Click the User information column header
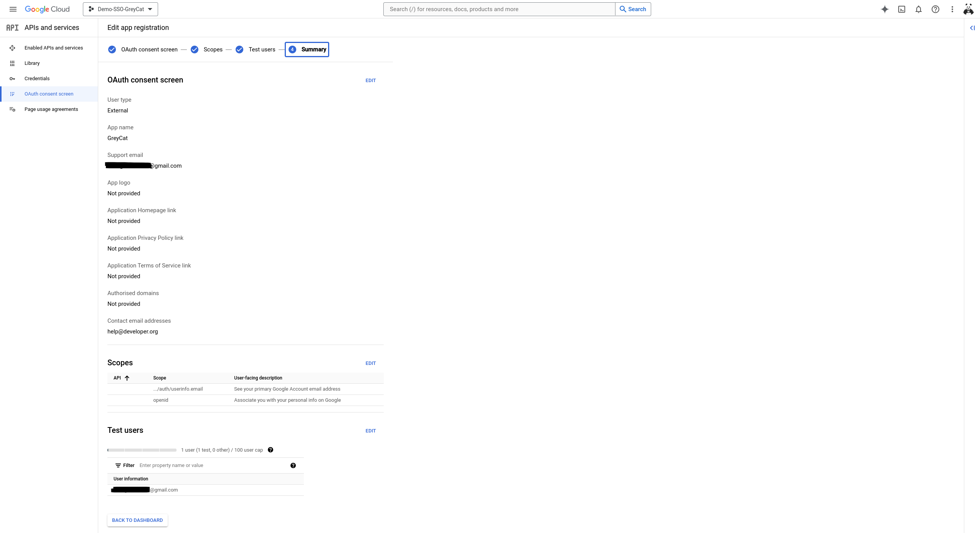 [x=131, y=479]
